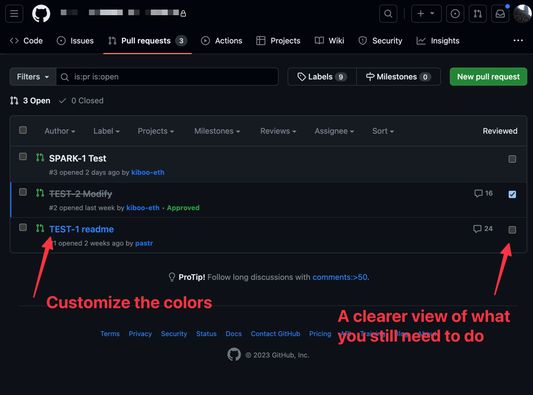Screen dimensions: 533x395
Task: Expand the Author filter dropdown
Action: [60, 131]
